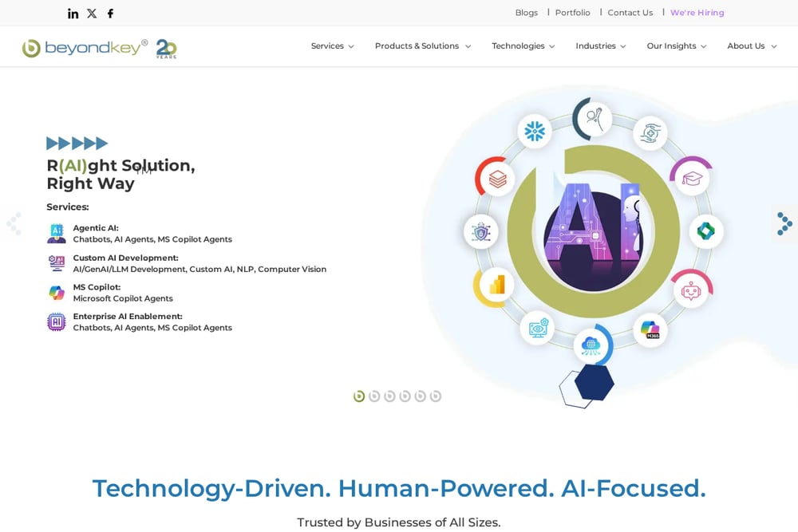Go to next slide with right arrow
This screenshot has height=532, width=798.
tap(784, 224)
